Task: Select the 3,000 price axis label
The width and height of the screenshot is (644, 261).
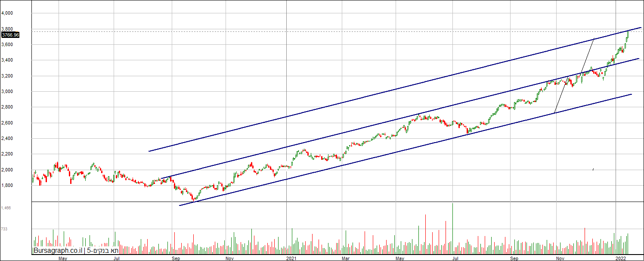Action: pyautogui.click(x=7, y=92)
